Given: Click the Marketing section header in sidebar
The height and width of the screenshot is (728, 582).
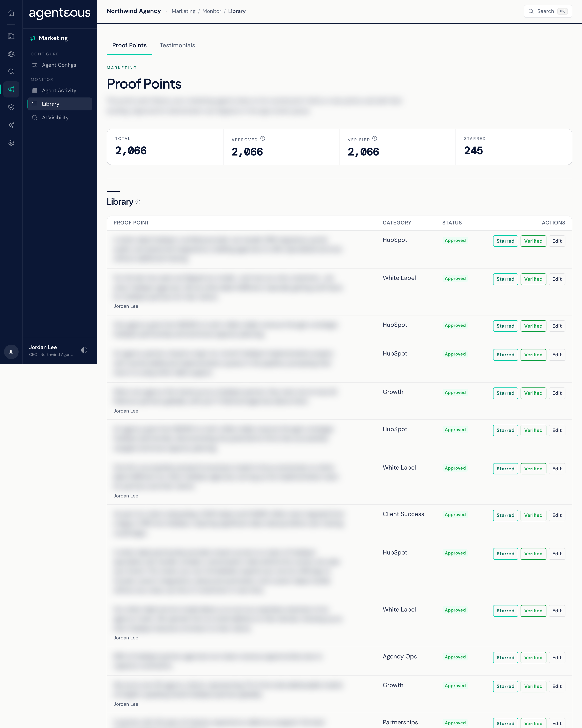Looking at the screenshot, I should 49,38.
